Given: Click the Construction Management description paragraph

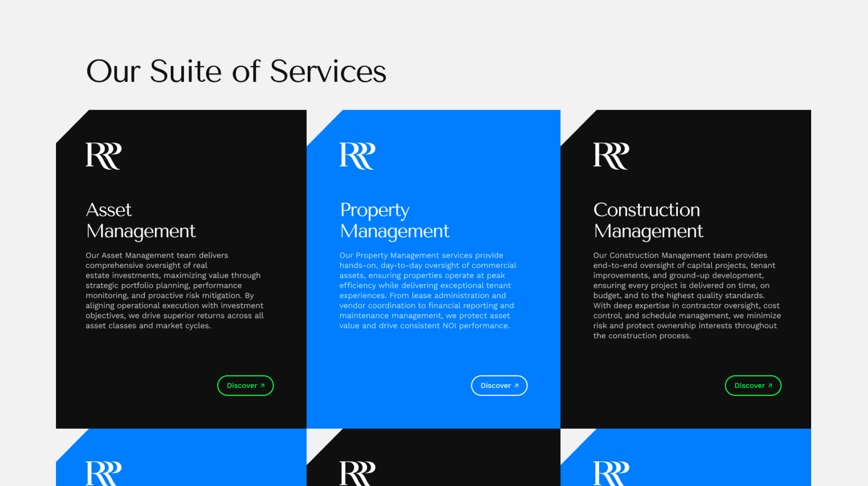Looking at the screenshot, I should (x=687, y=295).
